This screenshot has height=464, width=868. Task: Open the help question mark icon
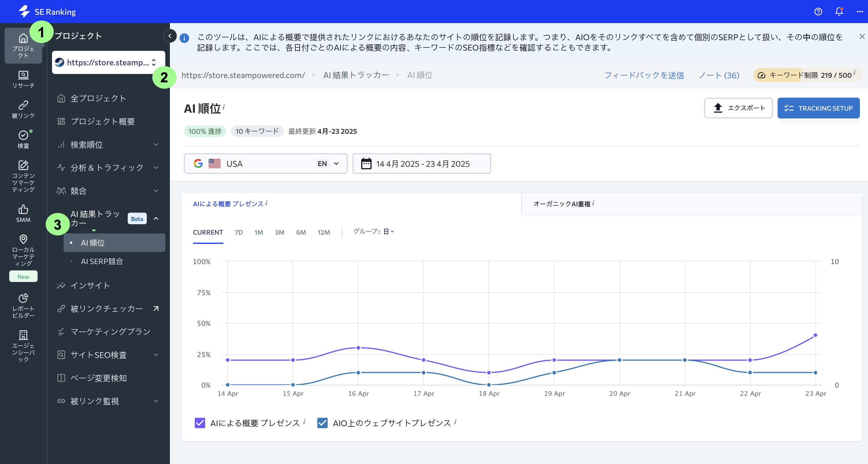pyautogui.click(x=818, y=12)
